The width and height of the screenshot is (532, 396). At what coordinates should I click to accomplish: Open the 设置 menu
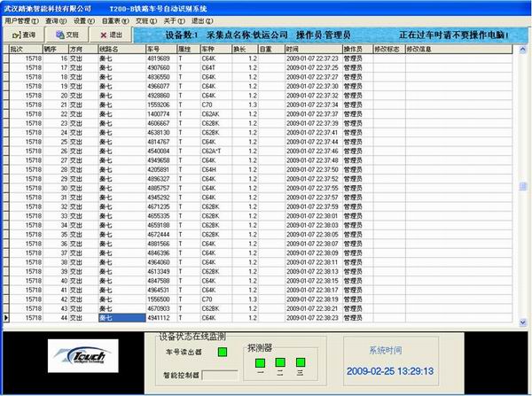click(x=82, y=19)
